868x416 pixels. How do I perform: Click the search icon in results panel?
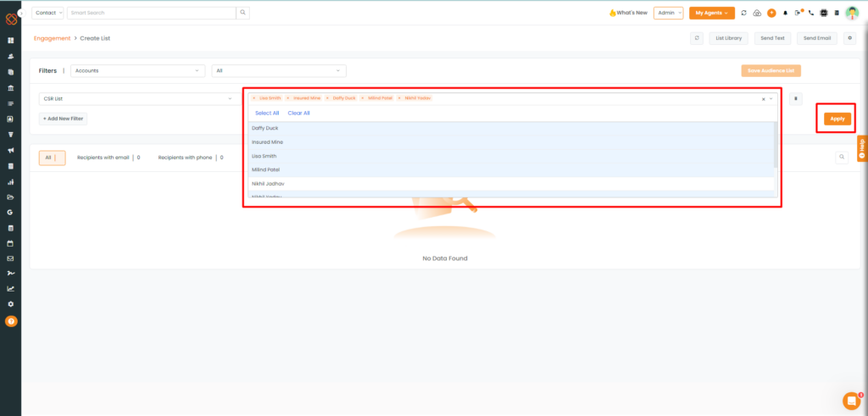pyautogui.click(x=842, y=158)
